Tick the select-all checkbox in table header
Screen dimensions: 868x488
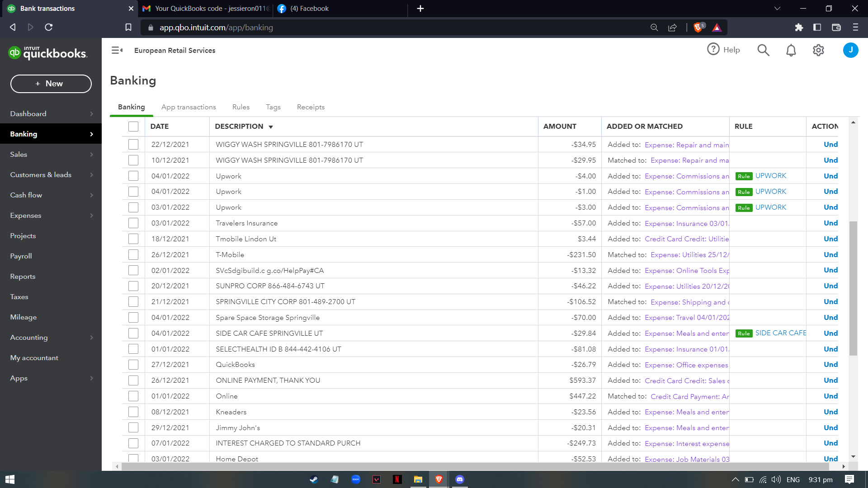pyautogui.click(x=133, y=127)
